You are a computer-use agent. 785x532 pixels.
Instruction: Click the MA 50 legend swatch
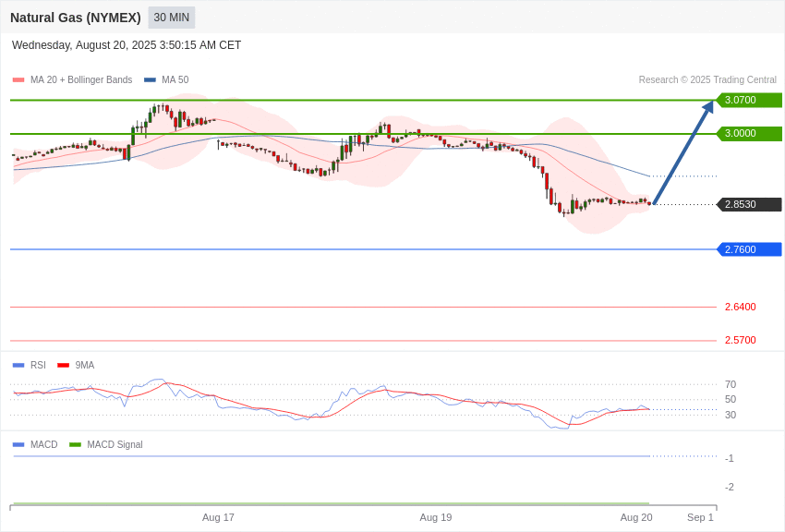(x=150, y=80)
